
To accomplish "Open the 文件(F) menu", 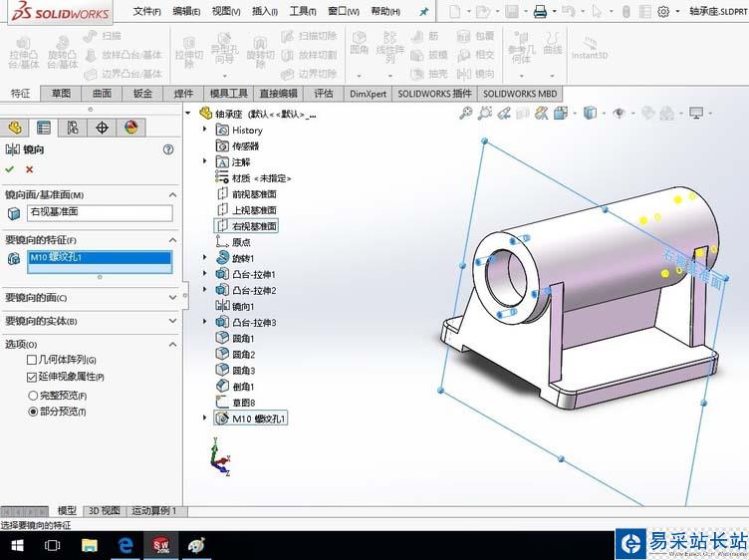I will (146, 12).
